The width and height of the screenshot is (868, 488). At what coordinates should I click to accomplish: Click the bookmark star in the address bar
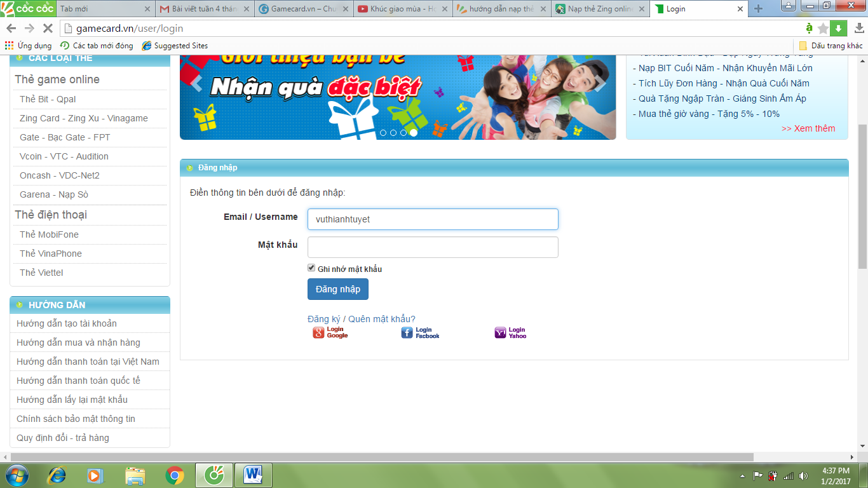823,28
